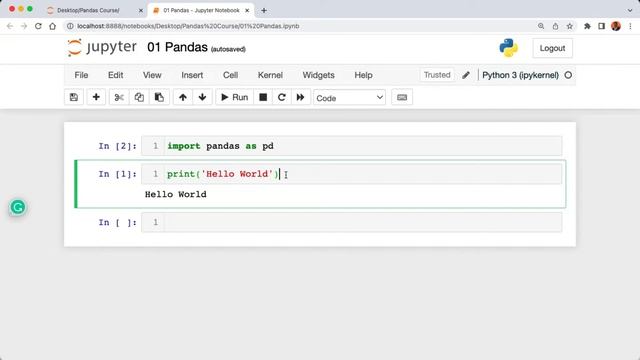The image size is (640, 360).
Task: Click the Grammarly floating icon
Action: [x=18, y=207]
